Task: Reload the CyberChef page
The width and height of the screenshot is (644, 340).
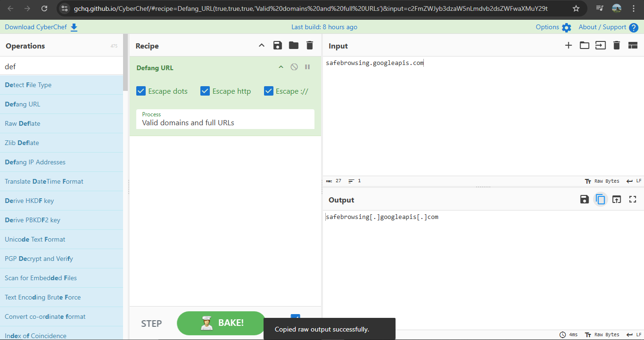Action: [x=44, y=8]
